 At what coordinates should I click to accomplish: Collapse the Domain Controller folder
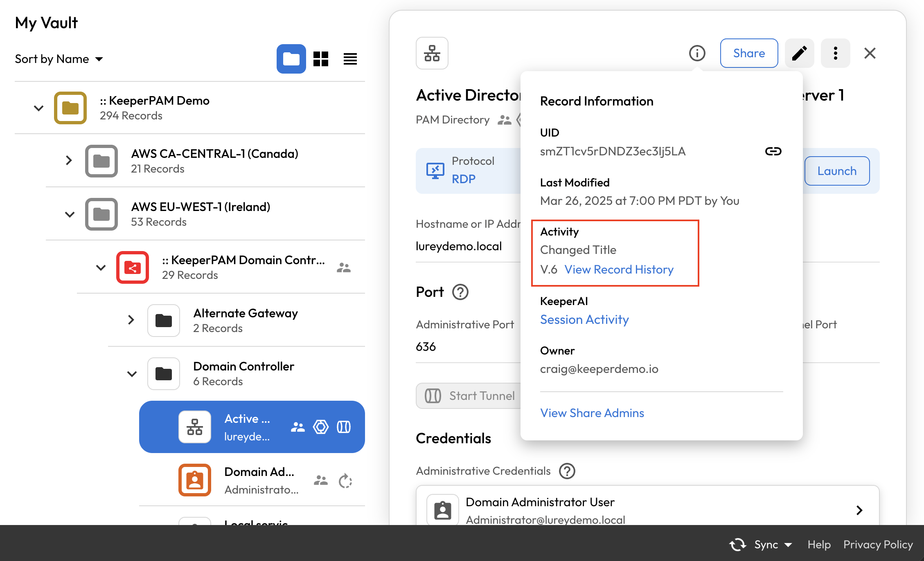click(x=132, y=374)
